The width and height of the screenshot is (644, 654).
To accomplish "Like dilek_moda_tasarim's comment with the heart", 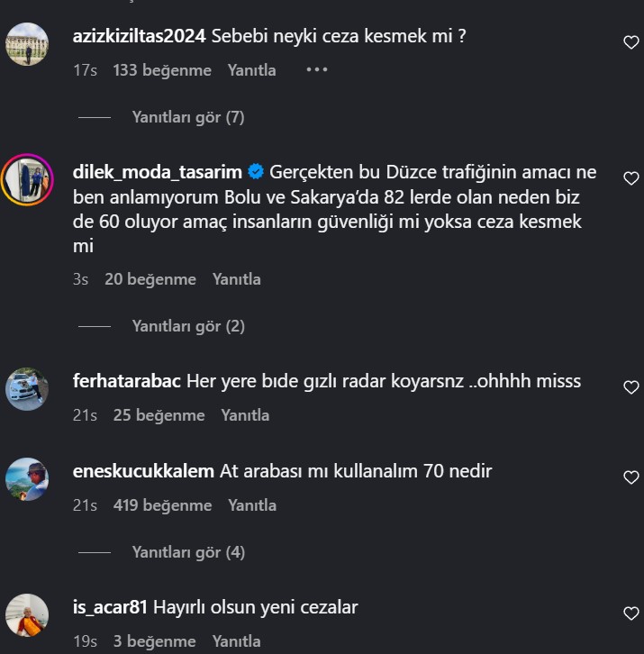I will pyautogui.click(x=631, y=178).
